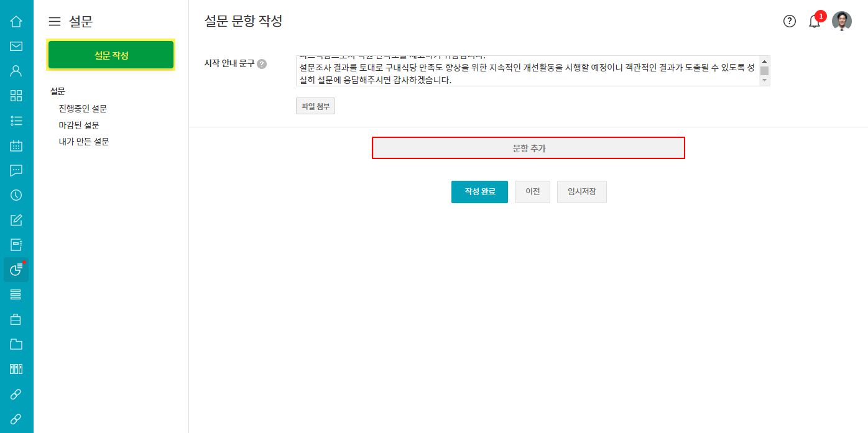Click the intro text scrollbar down arrow
Viewport: 868px width, 433px height.
765,81
